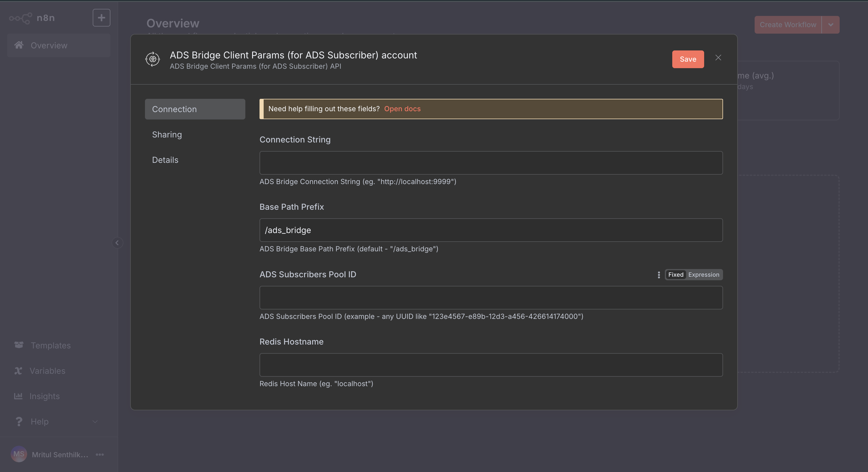868x472 pixels.
Task: Click into the Connection String field
Action: coord(491,163)
